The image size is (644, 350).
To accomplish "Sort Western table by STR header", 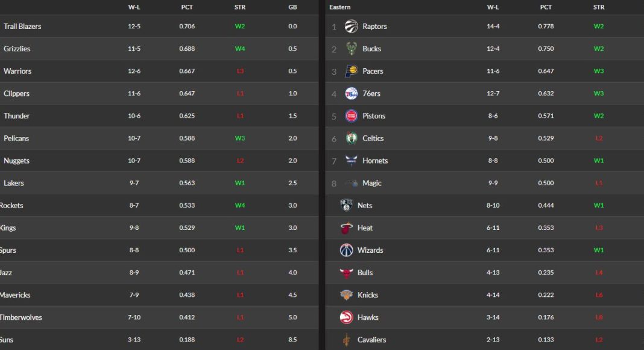I will point(240,7).
